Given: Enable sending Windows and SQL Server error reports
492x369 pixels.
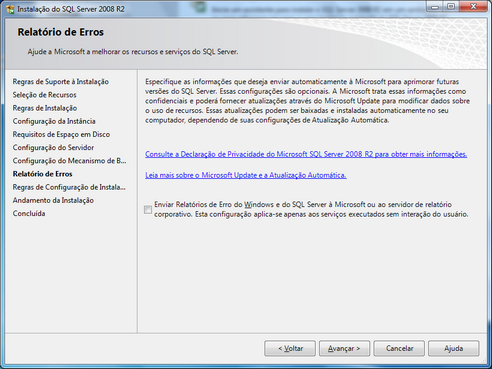Looking at the screenshot, I should (148, 210).
